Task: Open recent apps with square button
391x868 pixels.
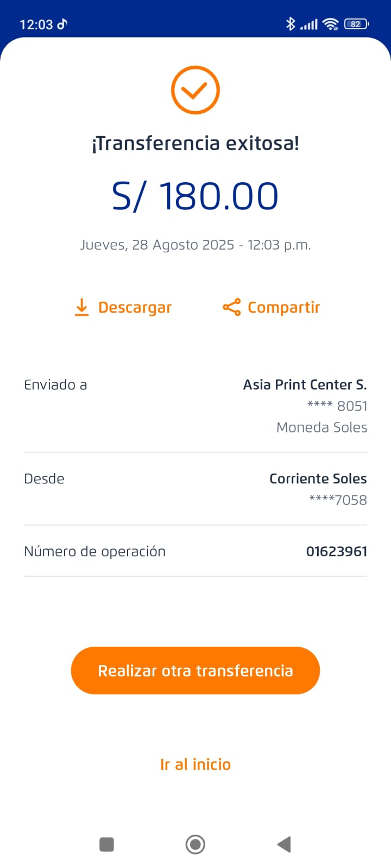Action: coord(106,844)
